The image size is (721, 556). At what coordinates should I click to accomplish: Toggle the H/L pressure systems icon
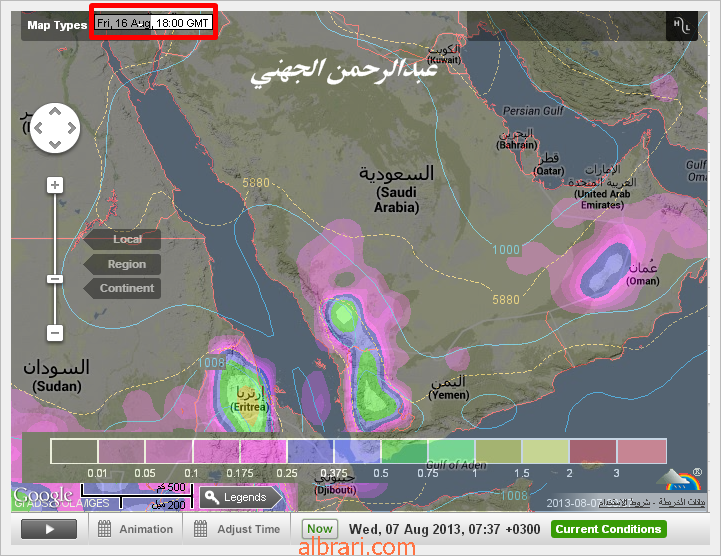coord(682,25)
